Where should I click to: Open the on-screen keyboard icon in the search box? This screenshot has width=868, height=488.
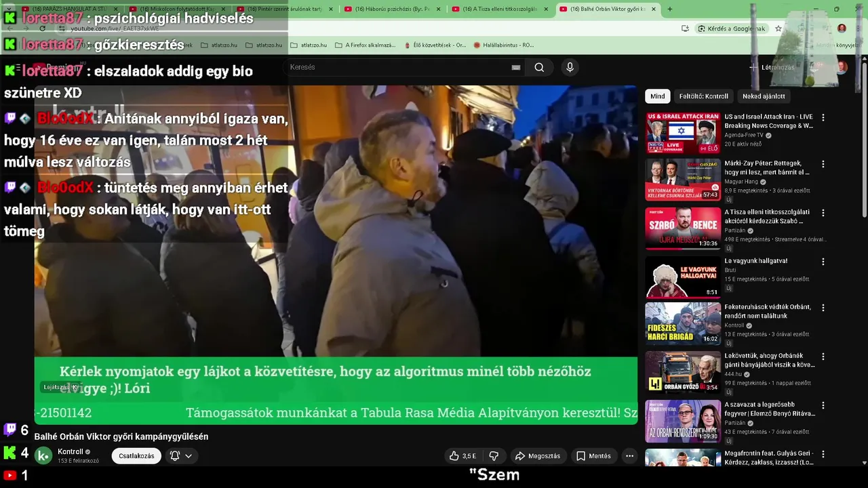tap(516, 67)
